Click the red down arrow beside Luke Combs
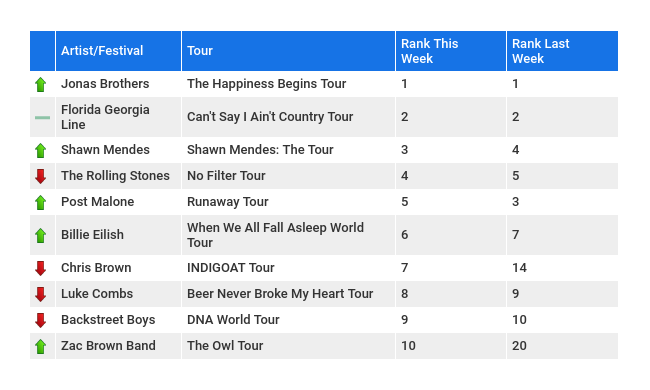The height and width of the screenshot is (390, 650). coord(41,294)
